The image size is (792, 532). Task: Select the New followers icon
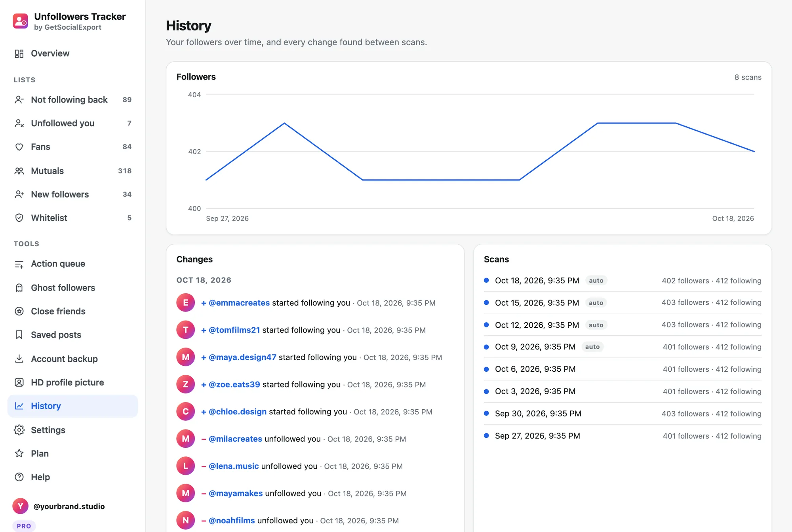point(19,194)
